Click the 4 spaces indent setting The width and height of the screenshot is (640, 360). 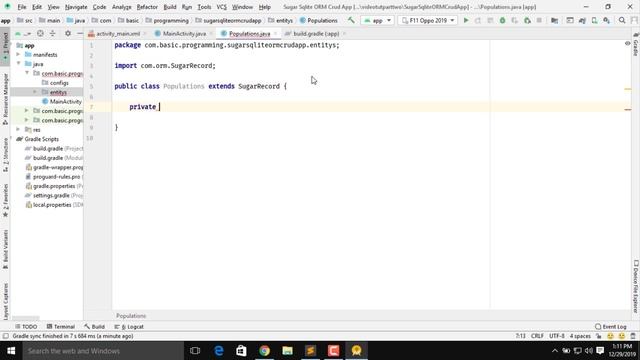coord(580,336)
